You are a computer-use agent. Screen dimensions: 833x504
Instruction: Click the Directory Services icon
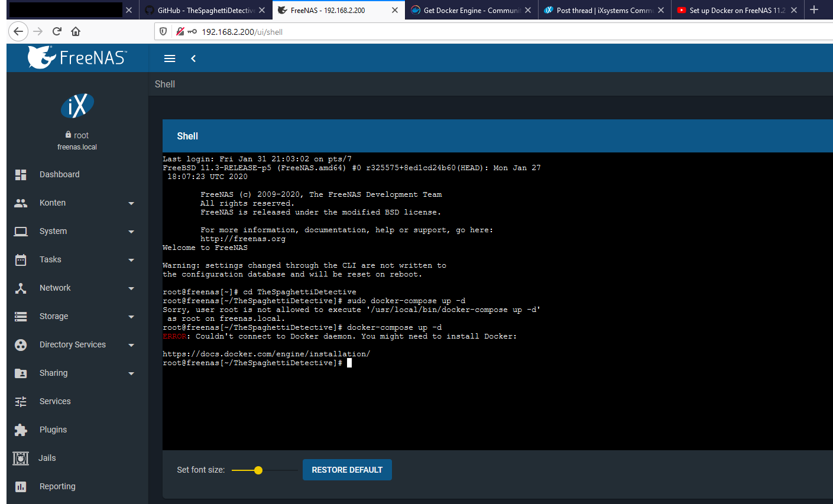point(21,344)
